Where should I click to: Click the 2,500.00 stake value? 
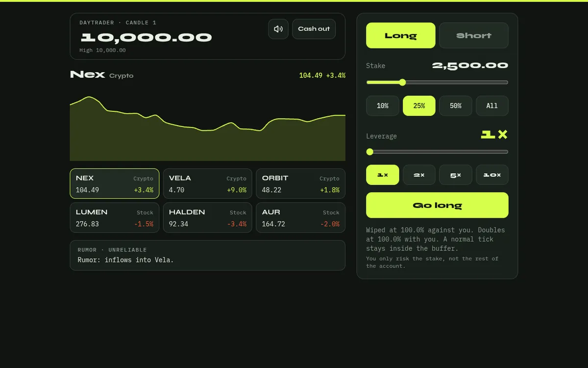click(x=470, y=66)
